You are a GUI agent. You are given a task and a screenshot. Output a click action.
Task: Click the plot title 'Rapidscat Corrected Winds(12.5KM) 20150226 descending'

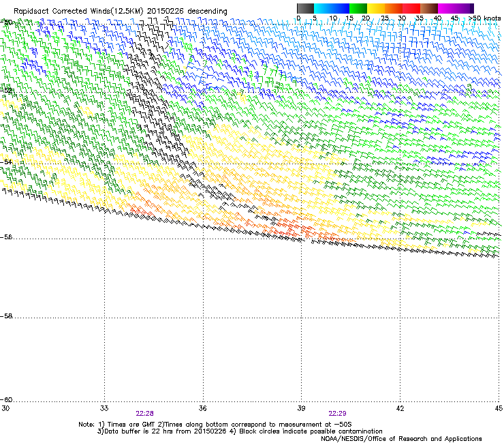coord(121,11)
